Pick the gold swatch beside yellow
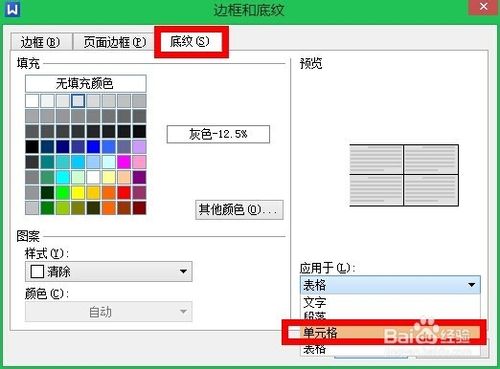 pos(93,193)
